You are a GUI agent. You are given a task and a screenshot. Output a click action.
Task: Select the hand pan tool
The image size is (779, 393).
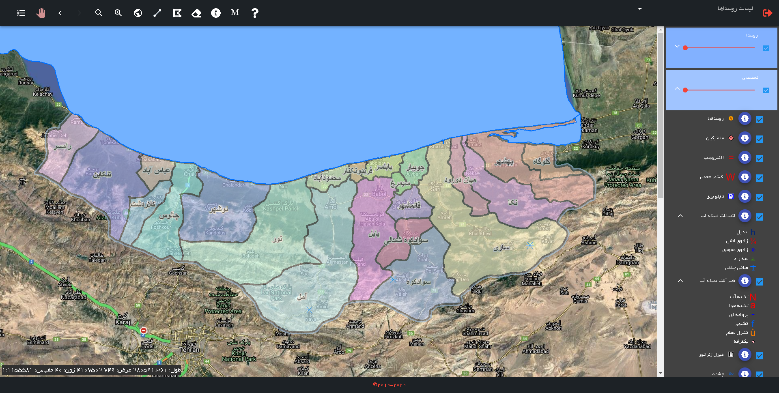[41, 13]
